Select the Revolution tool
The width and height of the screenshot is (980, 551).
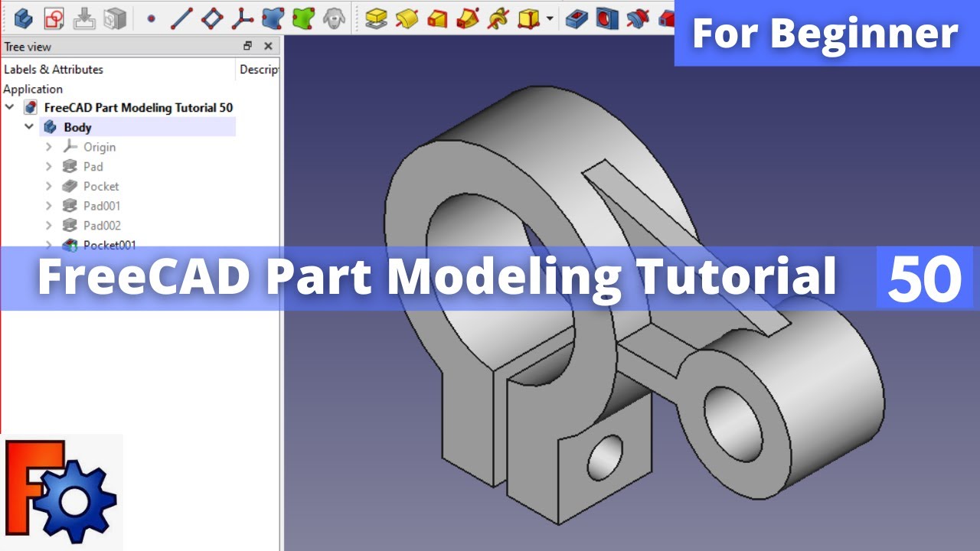(x=406, y=18)
